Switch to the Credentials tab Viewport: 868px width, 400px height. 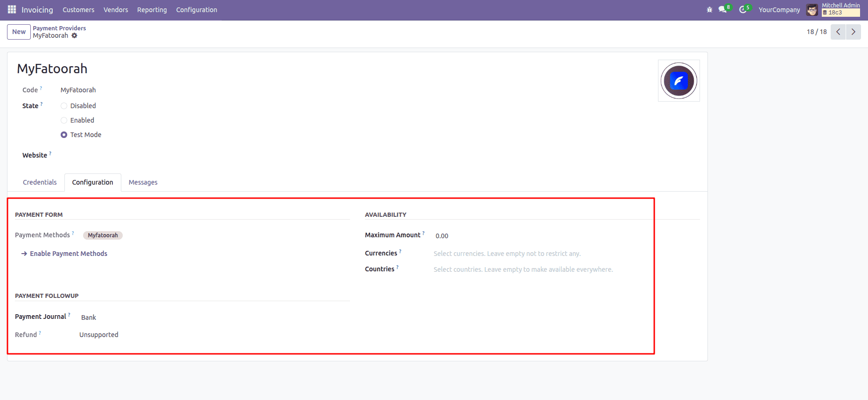[x=40, y=182]
